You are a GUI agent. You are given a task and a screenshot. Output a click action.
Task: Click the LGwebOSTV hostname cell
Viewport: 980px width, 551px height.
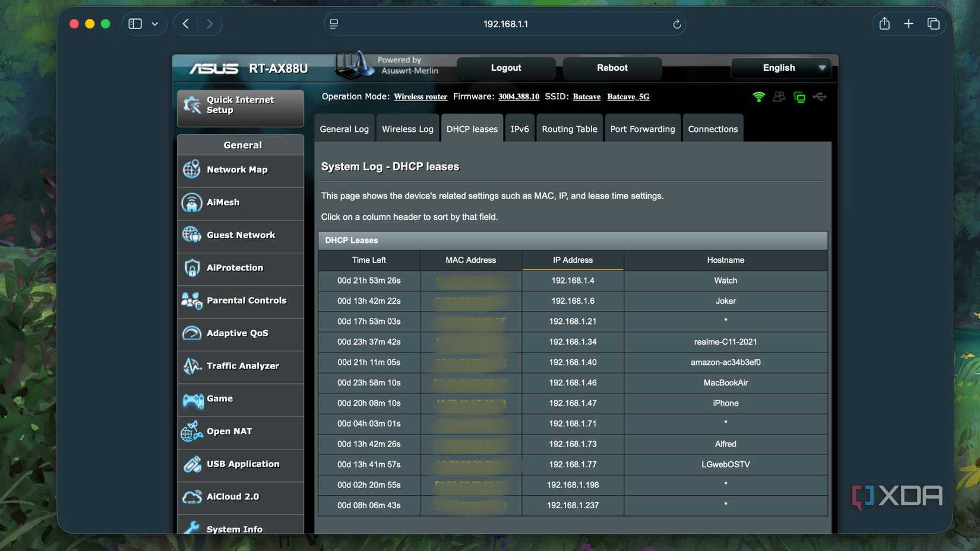pyautogui.click(x=726, y=464)
